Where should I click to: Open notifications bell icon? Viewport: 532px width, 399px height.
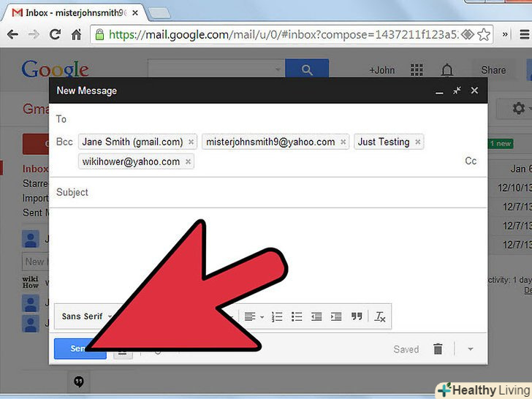pos(447,70)
